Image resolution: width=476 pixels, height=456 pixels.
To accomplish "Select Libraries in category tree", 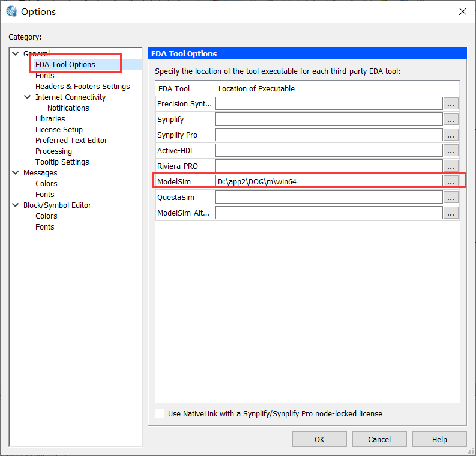I will pyautogui.click(x=50, y=119).
